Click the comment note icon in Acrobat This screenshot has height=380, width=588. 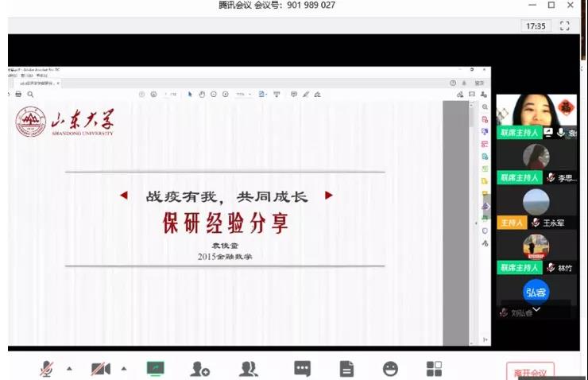(x=294, y=95)
